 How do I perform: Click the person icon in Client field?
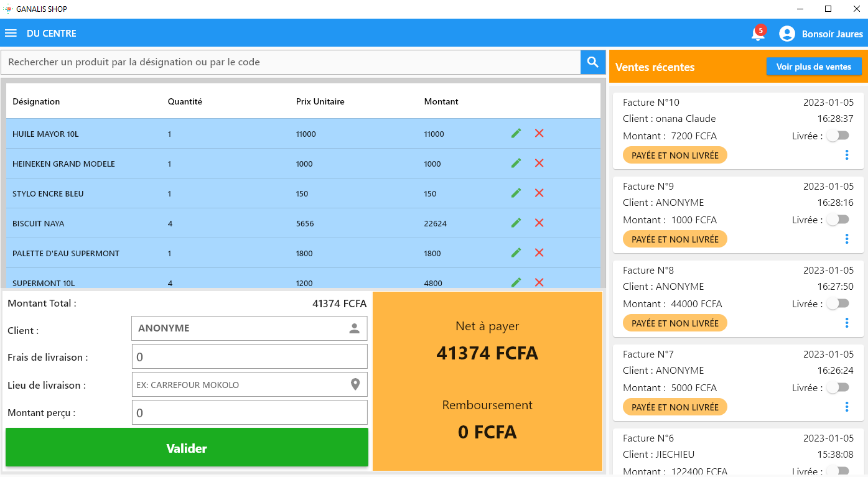click(x=355, y=328)
